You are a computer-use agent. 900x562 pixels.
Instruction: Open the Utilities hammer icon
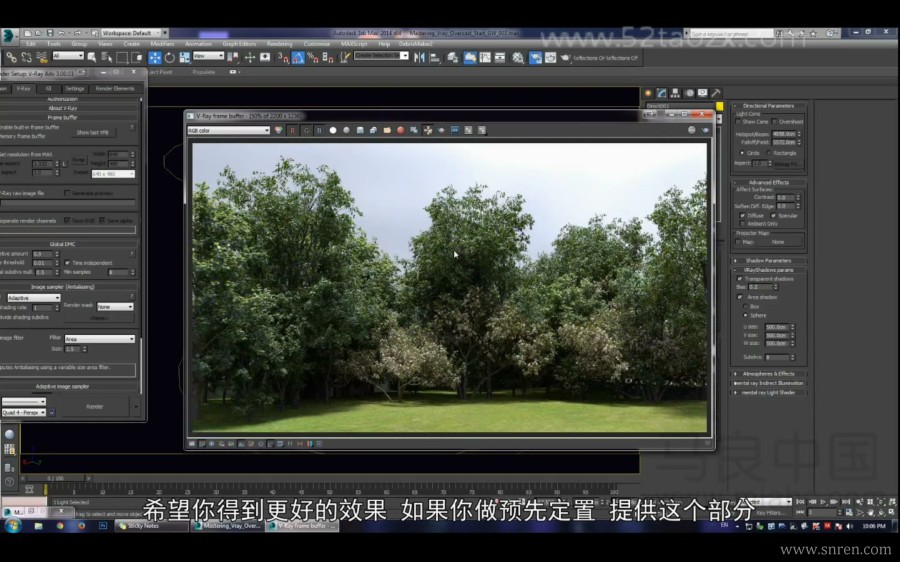coord(716,93)
